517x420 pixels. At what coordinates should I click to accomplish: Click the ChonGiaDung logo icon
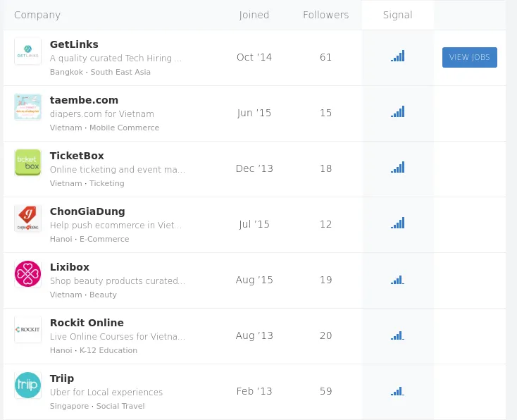(27, 218)
